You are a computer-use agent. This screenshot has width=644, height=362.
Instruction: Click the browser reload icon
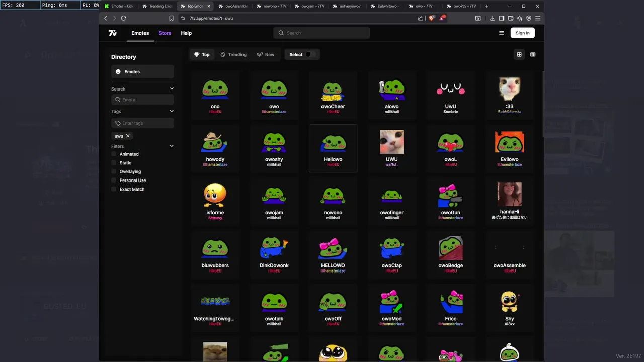[x=123, y=18]
